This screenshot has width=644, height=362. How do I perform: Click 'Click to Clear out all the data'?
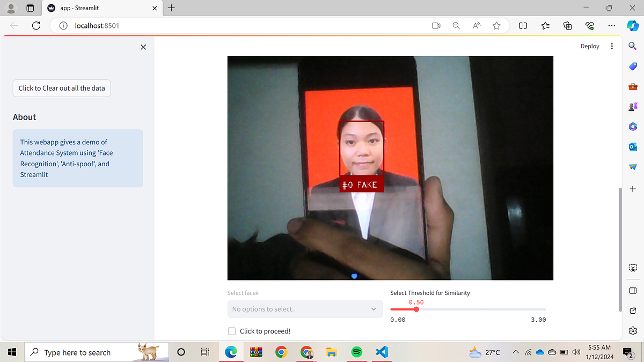tap(61, 88)
